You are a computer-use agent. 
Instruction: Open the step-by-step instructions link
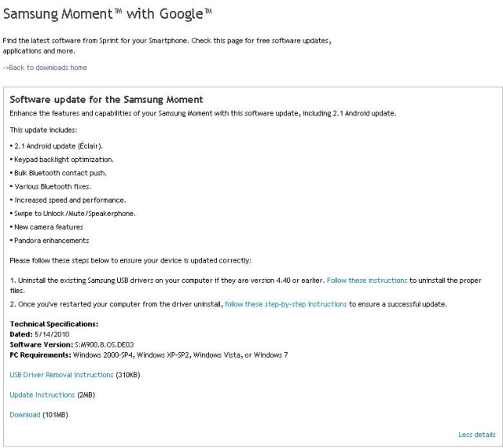pyautogui.click(x=286, y=304)
